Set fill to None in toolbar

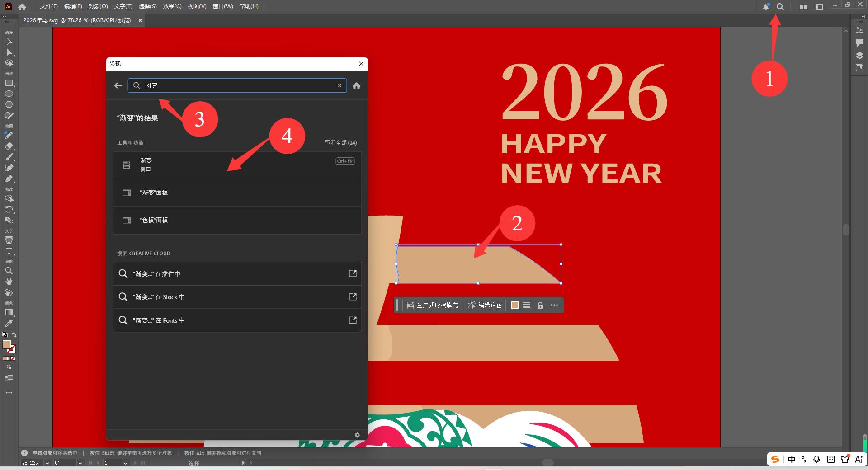coord(13,358)
